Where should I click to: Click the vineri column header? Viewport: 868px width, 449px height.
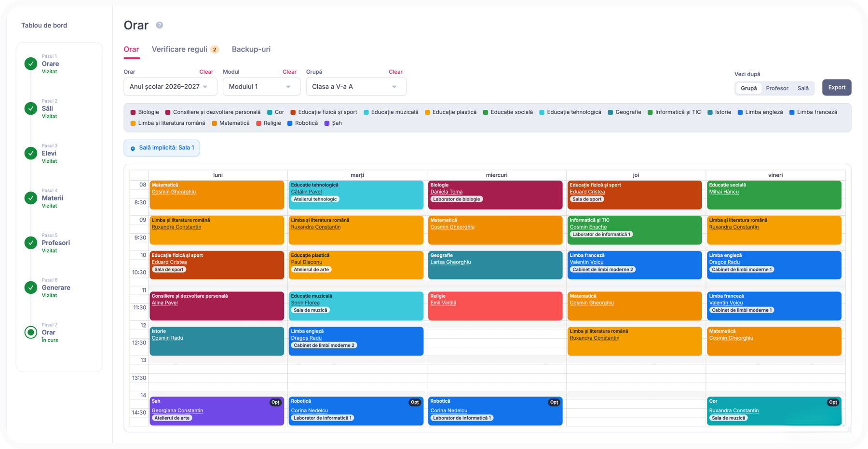(x=775, y=175)
